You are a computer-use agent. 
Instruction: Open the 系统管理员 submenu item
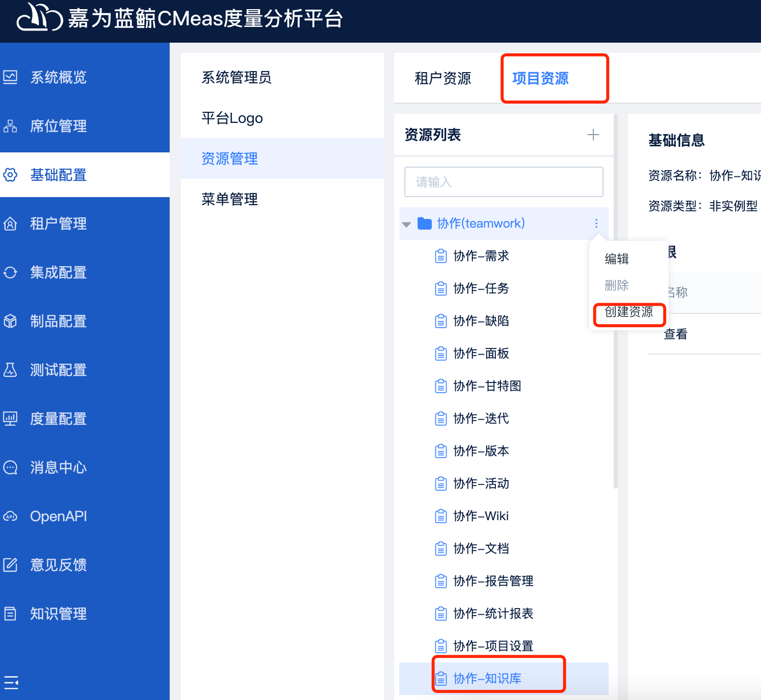pyautogui.click(x=282, y=77)
